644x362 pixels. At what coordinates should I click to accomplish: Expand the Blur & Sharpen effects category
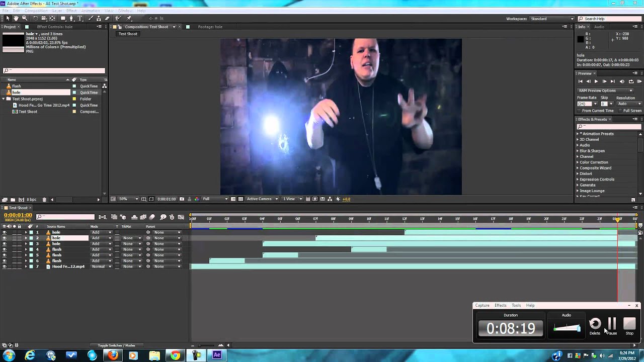tap(578, 151)
